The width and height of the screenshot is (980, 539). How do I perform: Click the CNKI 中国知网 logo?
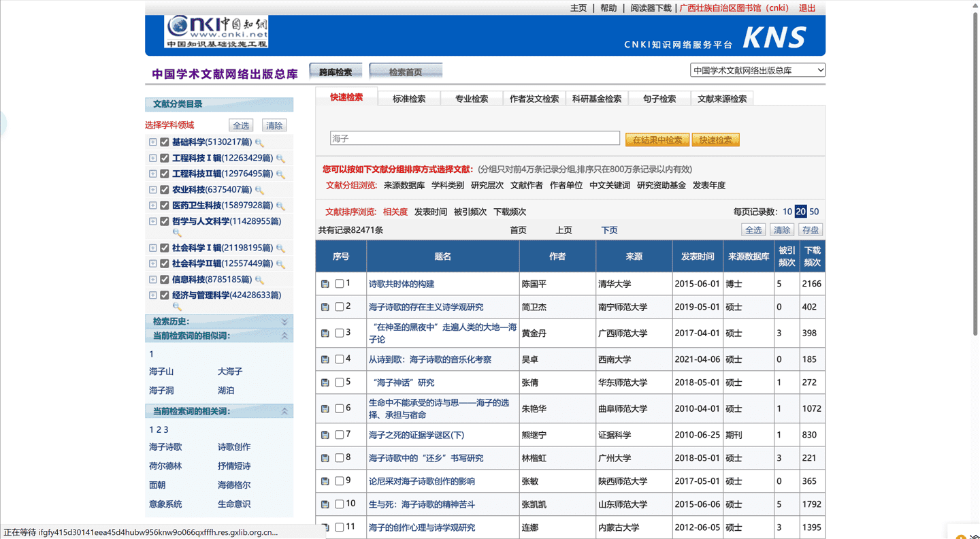pos(216,31)
